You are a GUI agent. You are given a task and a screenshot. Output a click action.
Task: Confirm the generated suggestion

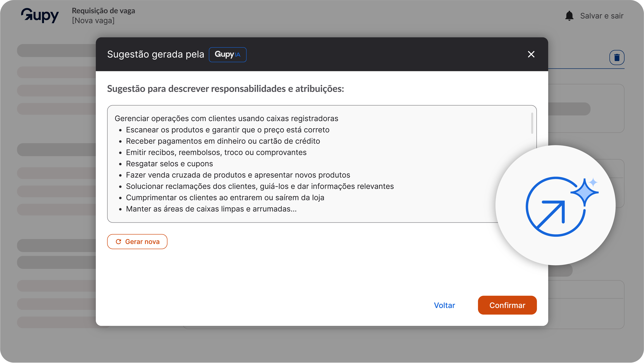(507, 305)
